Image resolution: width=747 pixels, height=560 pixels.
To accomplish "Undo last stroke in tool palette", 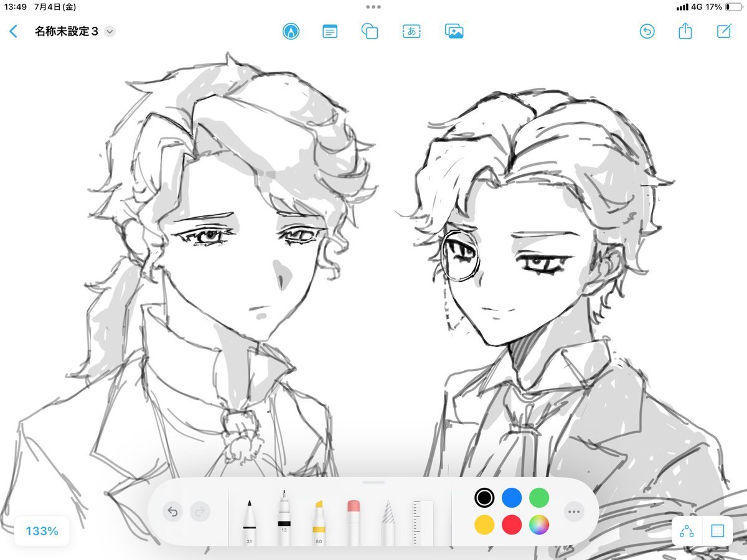I will (x=172, y=511).
